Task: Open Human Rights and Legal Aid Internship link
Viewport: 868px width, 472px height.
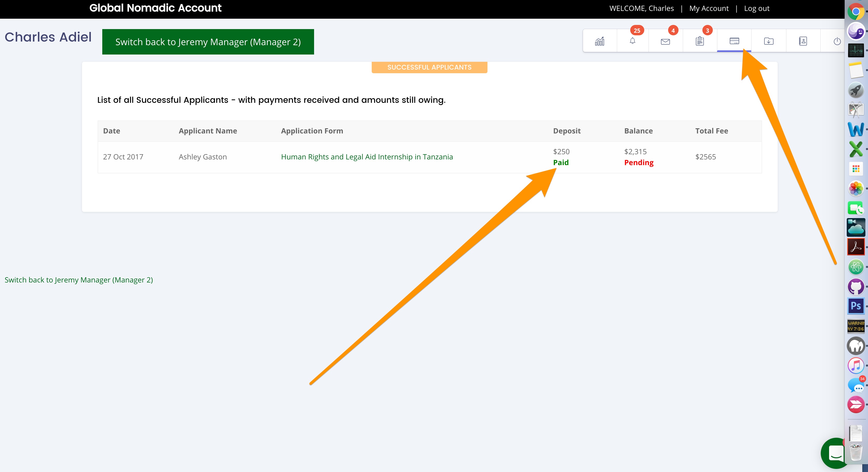Action: [367, 157]
